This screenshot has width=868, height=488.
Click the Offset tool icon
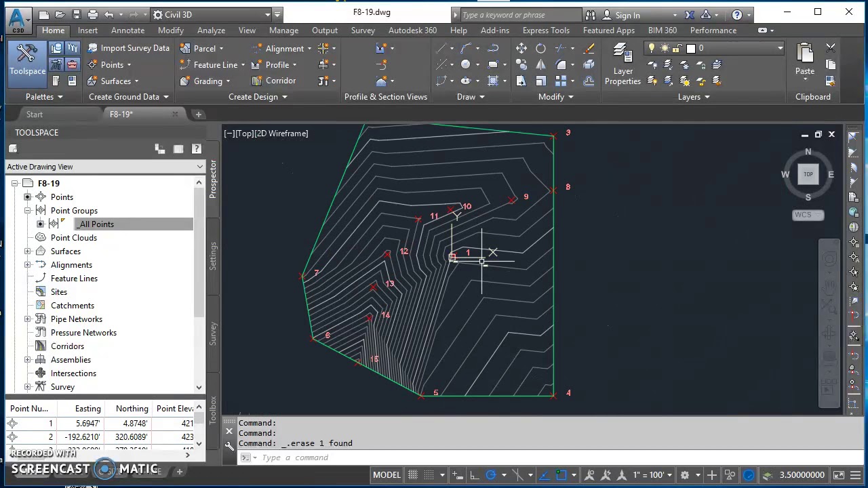coord(589,81)
